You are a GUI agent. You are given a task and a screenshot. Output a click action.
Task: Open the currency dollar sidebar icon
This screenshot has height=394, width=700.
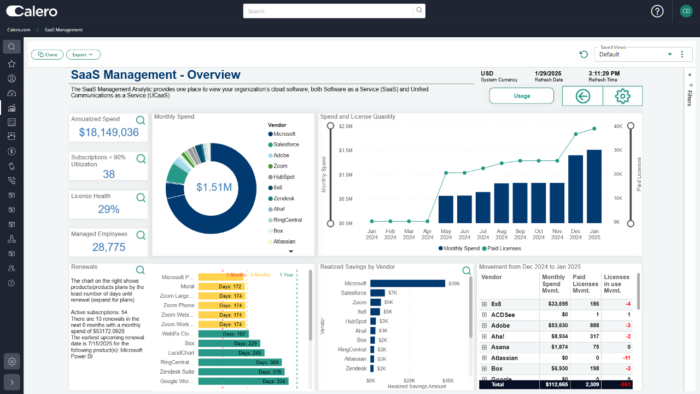[x=12, y=151]
